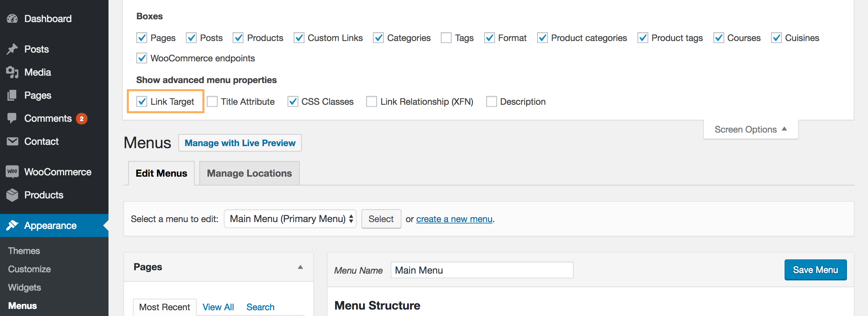This screenshot has height=316, width=868.
Task: Collapse the Pages metabox arrow
Action: coord(300,267)
